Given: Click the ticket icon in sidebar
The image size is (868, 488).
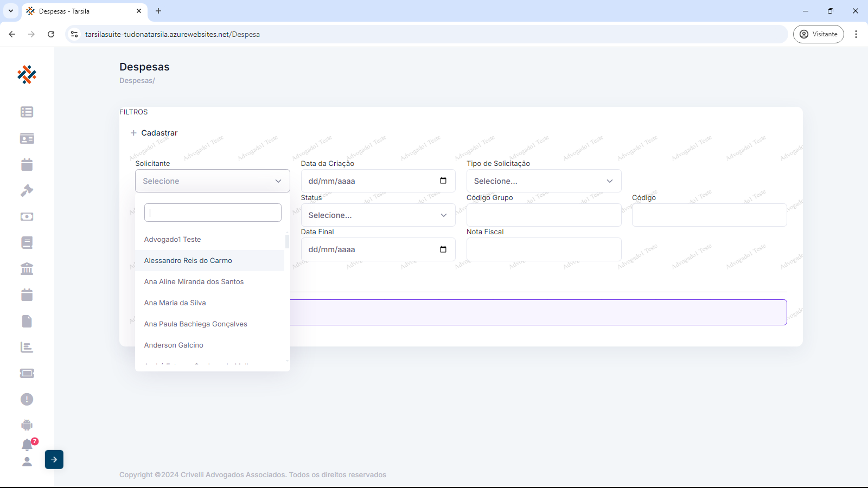Looking at the screenshot, I should (27, 373).
